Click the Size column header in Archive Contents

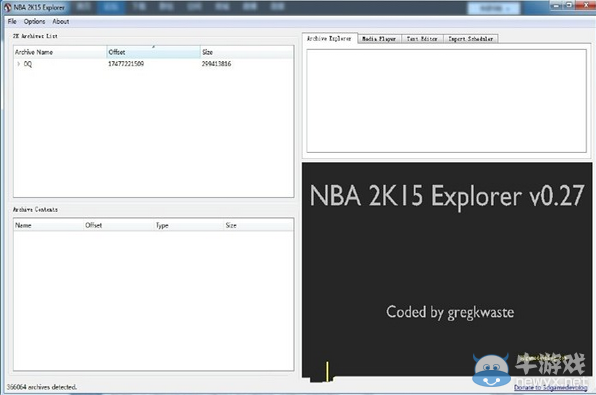tap(258, 225)
